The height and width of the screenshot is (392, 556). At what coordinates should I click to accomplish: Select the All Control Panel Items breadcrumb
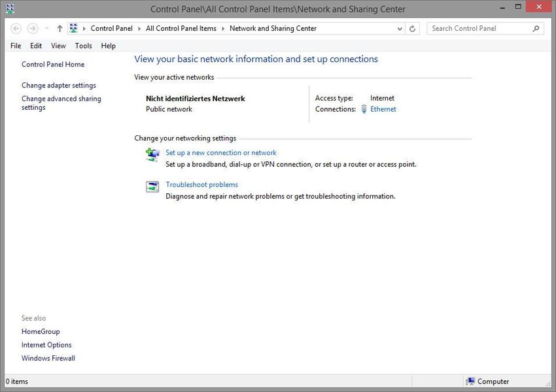coord(181,28)
